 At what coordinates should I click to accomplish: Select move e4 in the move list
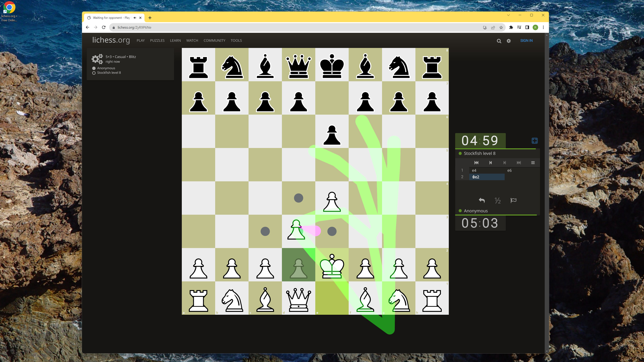pyautogui.click(x=474, y=170)
